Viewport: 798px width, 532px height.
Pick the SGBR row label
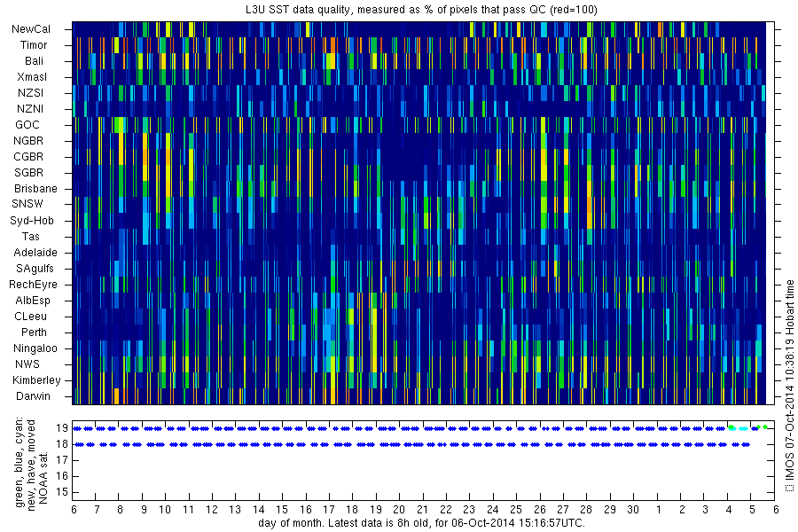click(x=29, y=173)
